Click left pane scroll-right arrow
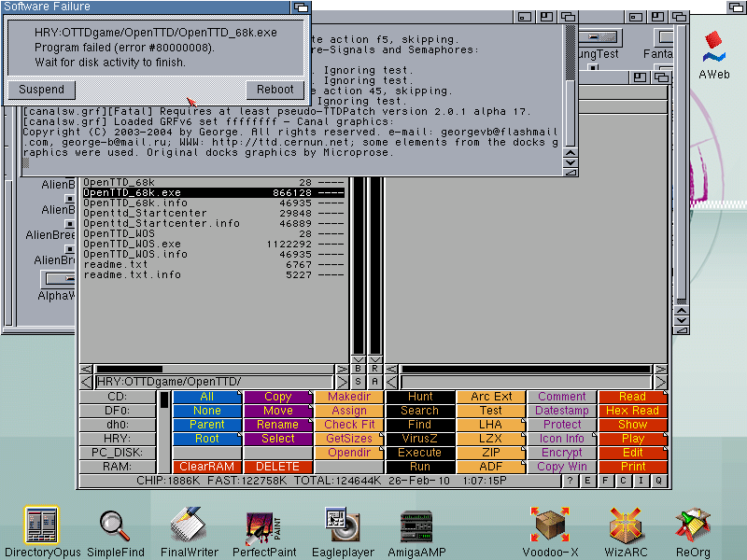747x560 pixels. pos(342,369)
